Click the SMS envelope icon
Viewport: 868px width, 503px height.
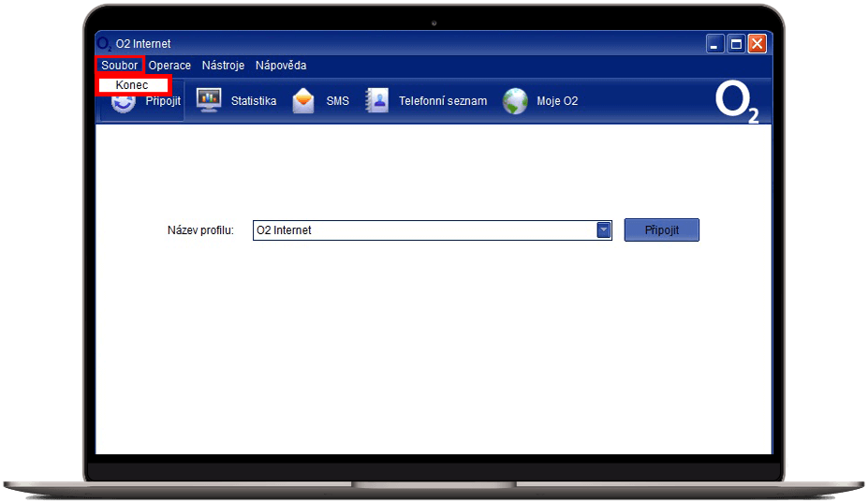[303, 100]
